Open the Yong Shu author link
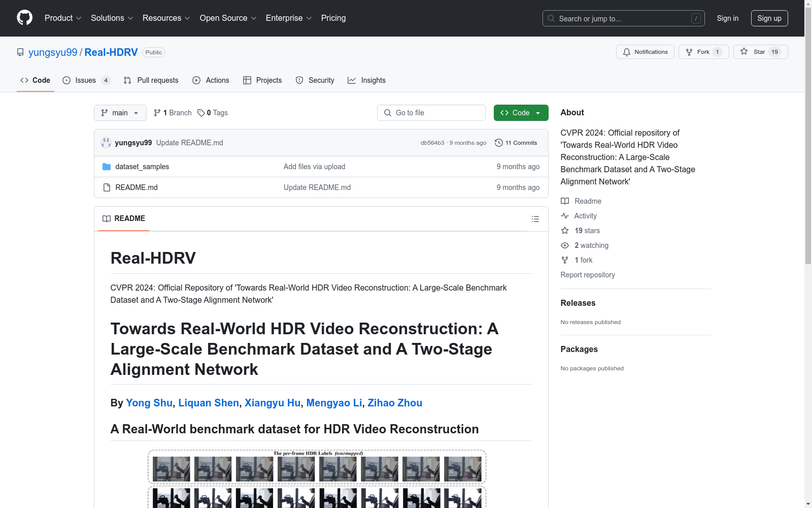 point(149,403)
